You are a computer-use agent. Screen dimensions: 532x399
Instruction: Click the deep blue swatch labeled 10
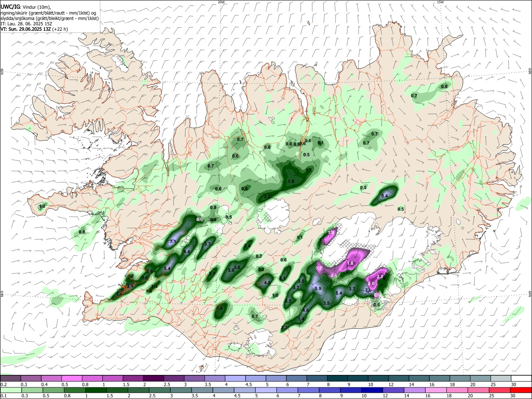click(x=372, y=390)
